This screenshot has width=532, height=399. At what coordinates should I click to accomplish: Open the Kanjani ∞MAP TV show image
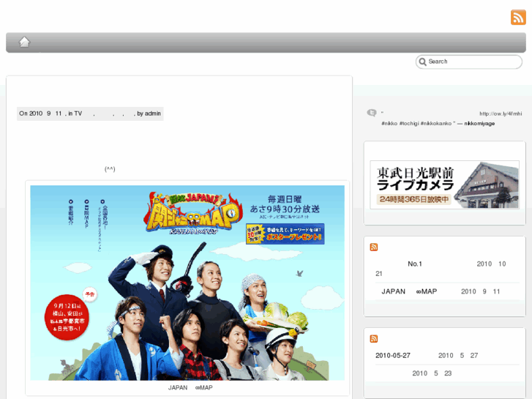(187, 283)
